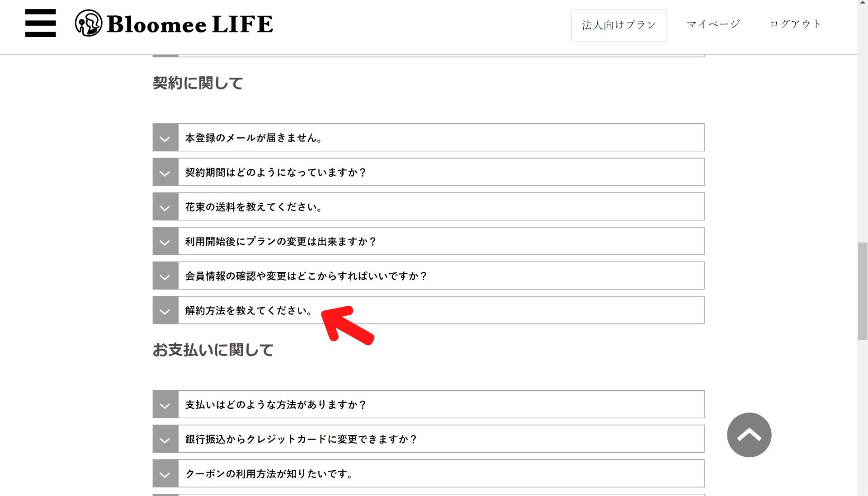This screenshot has height=496, width=868.
Task: Select question text 解約方法を教えてください。
Action: pos(249,311)
